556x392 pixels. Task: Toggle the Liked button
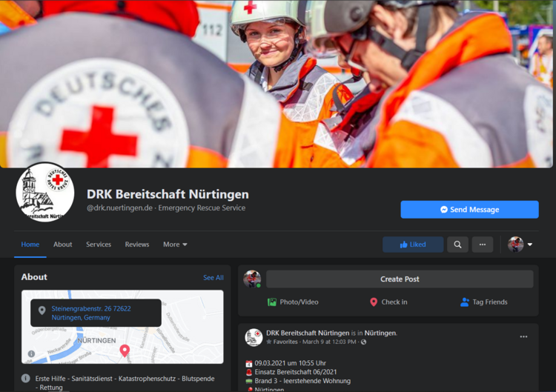tap(413, 245)
